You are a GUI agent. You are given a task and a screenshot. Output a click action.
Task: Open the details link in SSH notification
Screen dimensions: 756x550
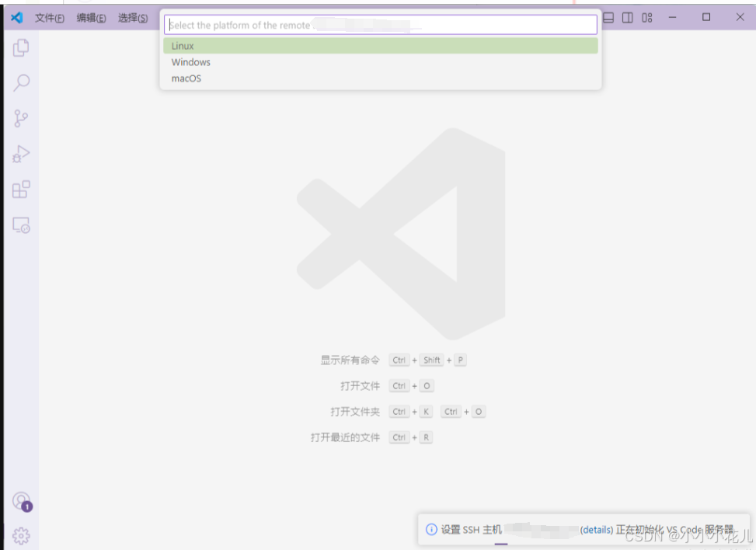pyautogui.click(x=597, y=530)
